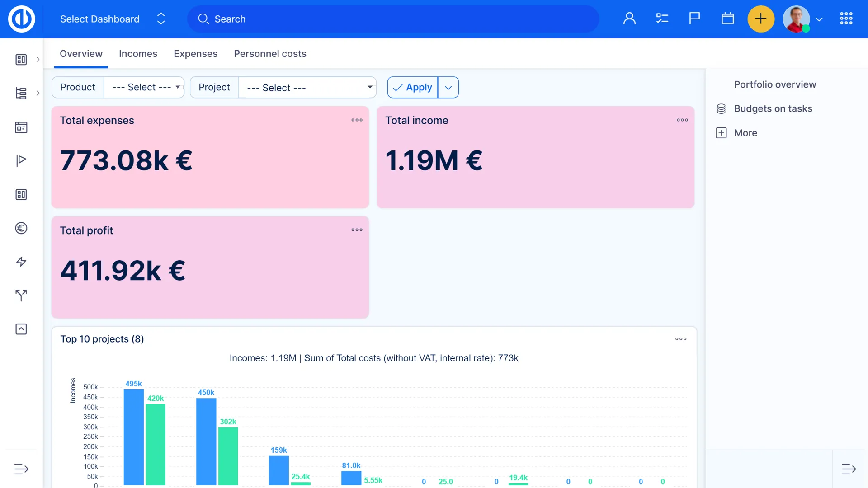Viewport: 868px width, 488px height.
Task: Click the flag icon in header
Action: pos(694,19)
